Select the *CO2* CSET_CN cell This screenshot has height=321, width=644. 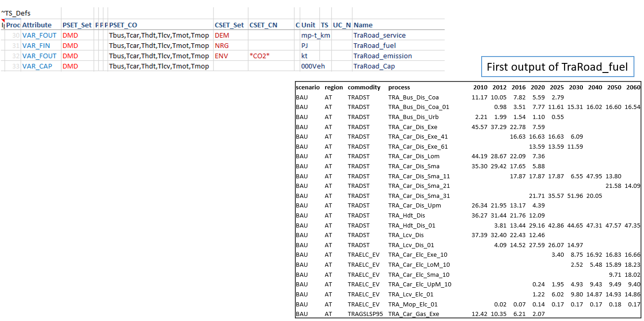pos(260,56)
